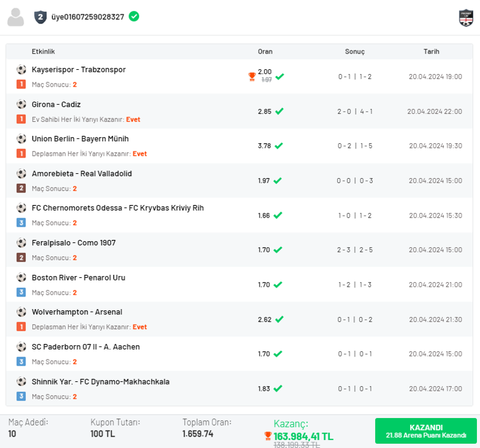
Task: Click the user avatar profile icon
Action: [x=16, y=17]
